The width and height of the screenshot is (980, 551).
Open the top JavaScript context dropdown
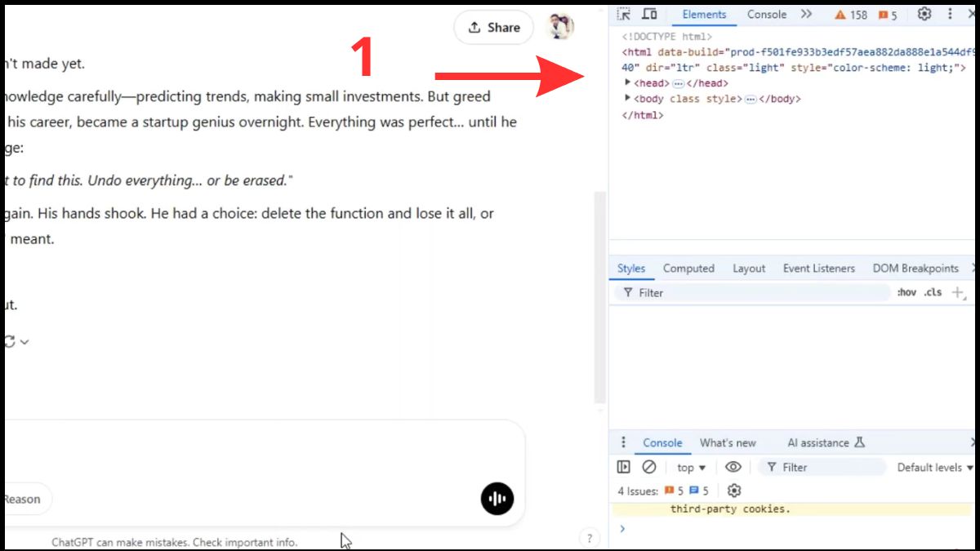[x=692, y=468]
